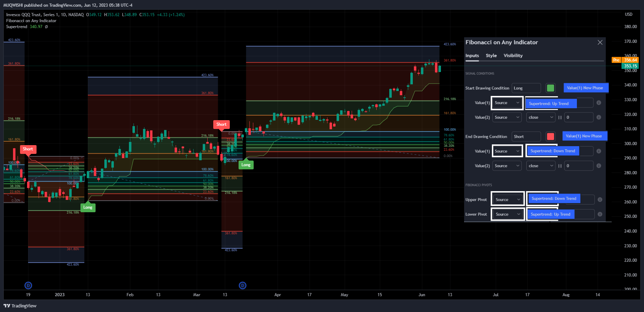This screenshot has width=644, height=312.
Task: Switch to the Inputs tab
Action: [472, 56]
